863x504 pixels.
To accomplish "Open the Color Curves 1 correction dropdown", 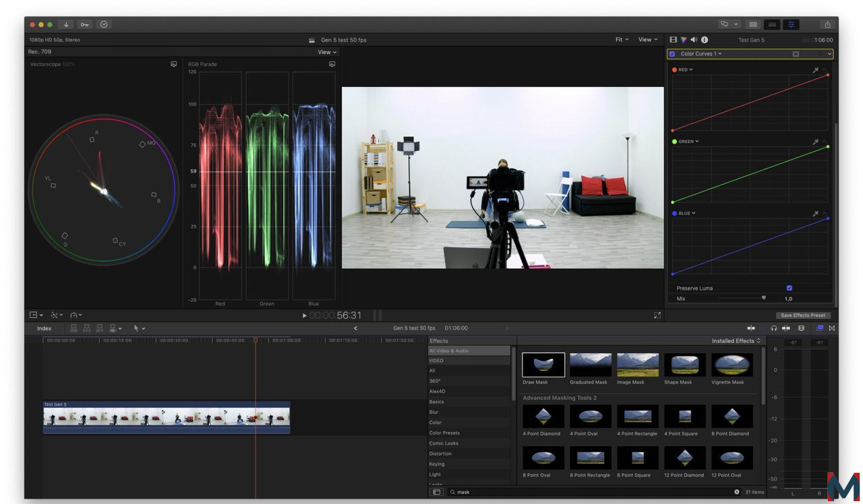I will point(701,54).
